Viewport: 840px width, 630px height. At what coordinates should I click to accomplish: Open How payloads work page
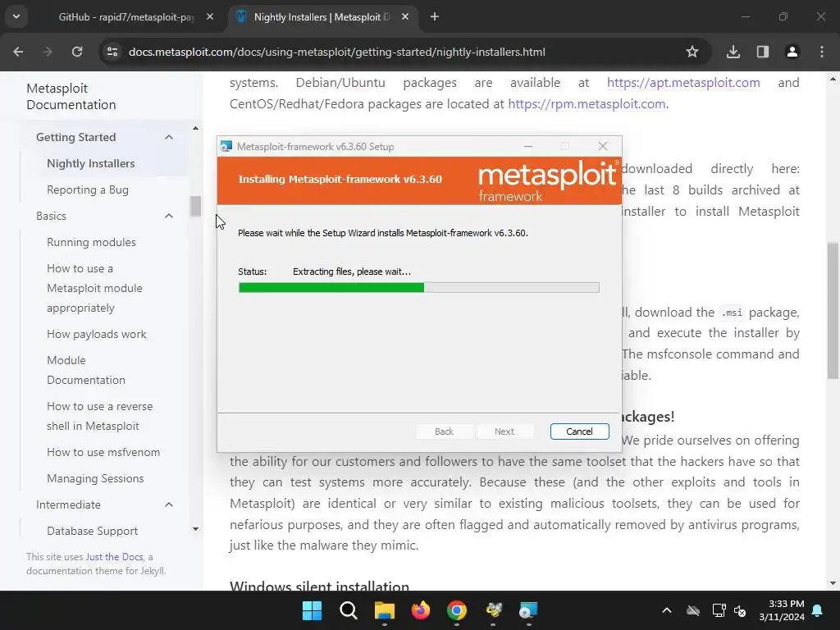pos(97,335)
